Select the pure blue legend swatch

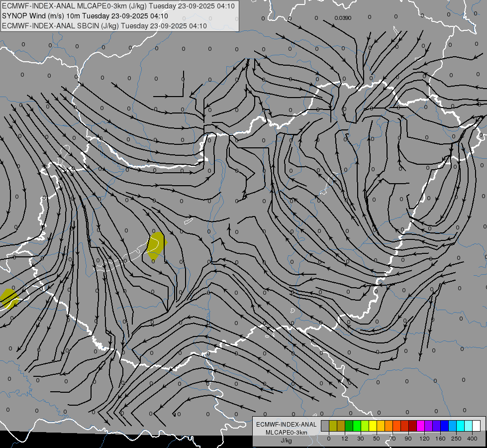445,426
